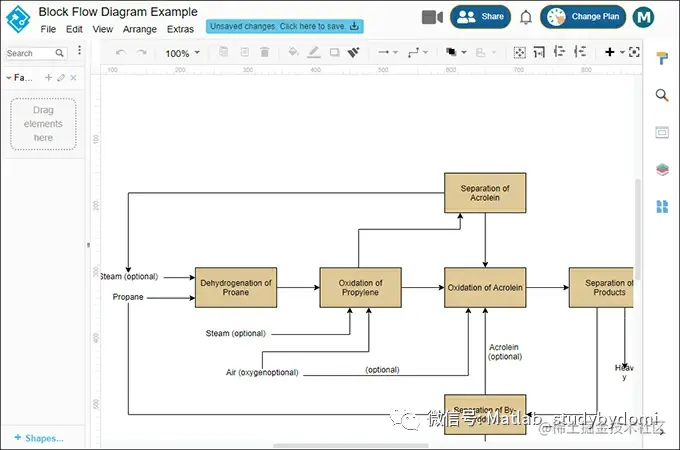Click the to-back icon in toolbar
This screenshot has height=450, width=680.
(x=245, y=52)
